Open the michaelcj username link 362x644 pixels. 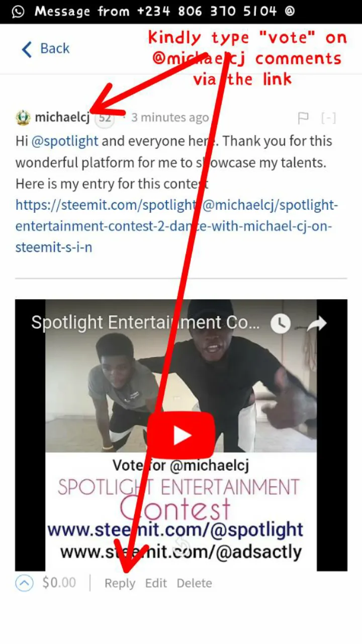coord(62,117)
